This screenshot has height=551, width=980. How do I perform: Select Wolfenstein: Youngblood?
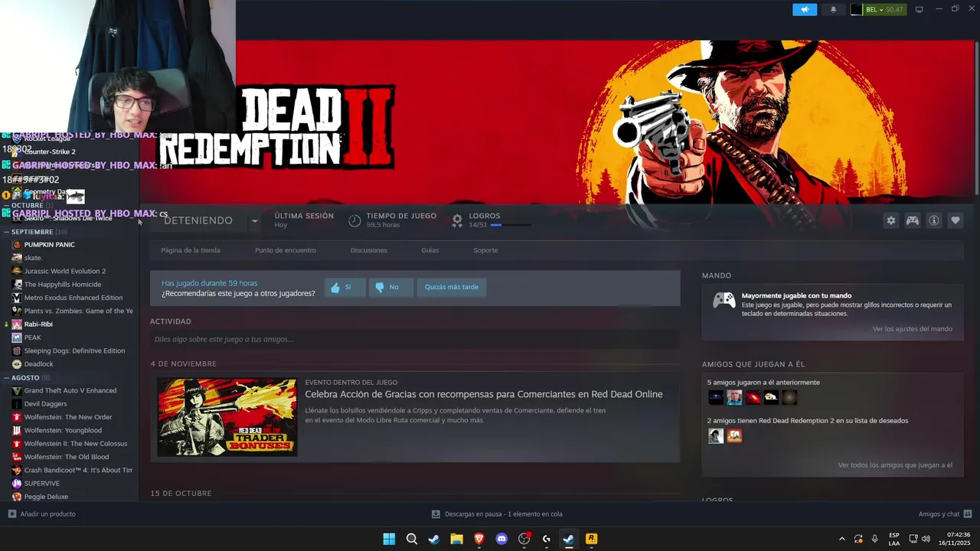63,430
